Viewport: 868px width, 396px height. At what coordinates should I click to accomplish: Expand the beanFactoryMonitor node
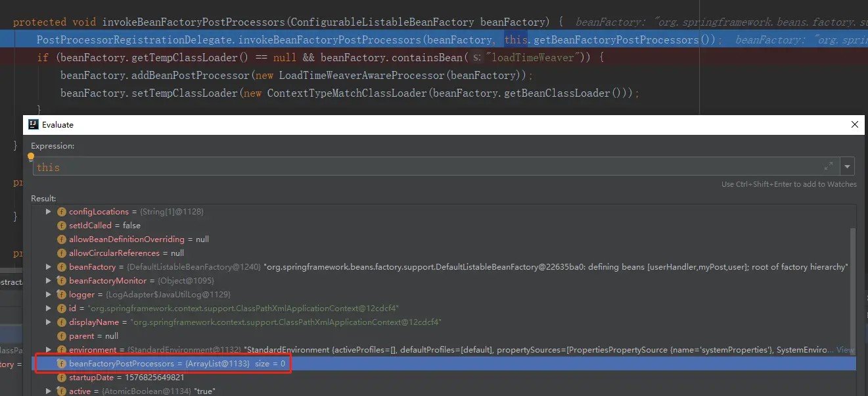[48, 281]
